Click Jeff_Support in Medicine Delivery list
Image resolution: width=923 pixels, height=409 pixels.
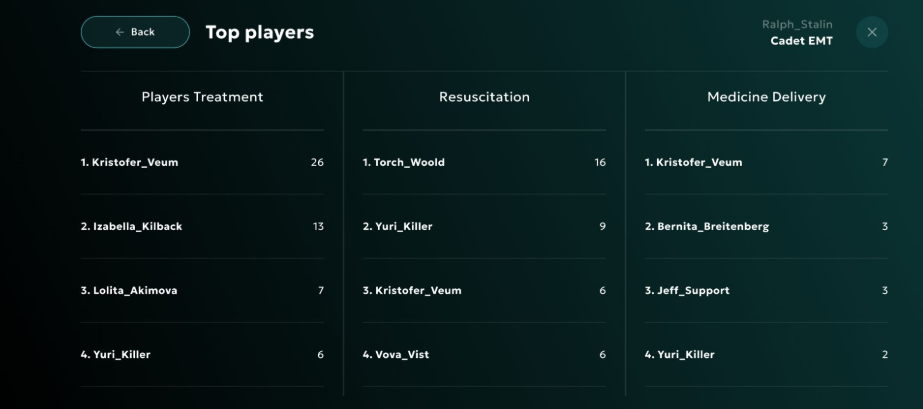click(x=766, y=291)
